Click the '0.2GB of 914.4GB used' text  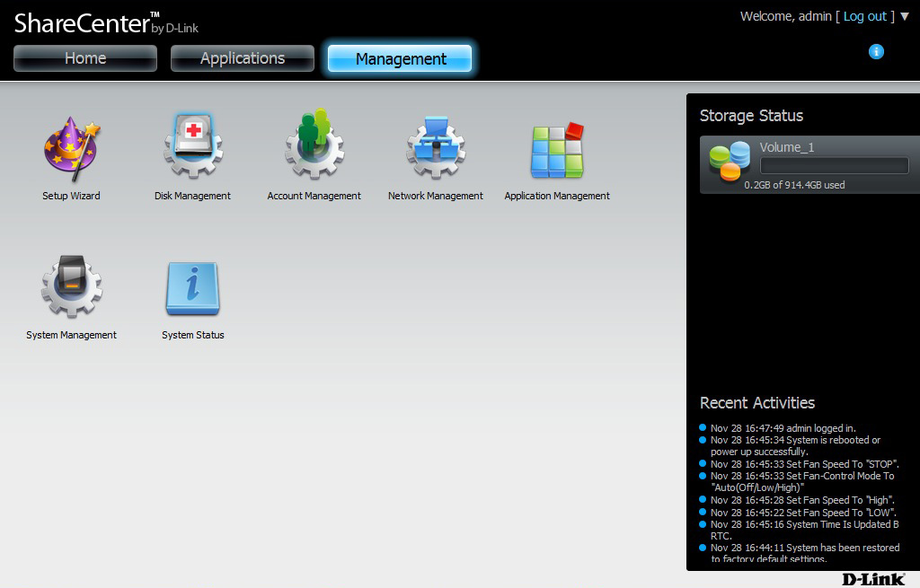tap(794, 185)
